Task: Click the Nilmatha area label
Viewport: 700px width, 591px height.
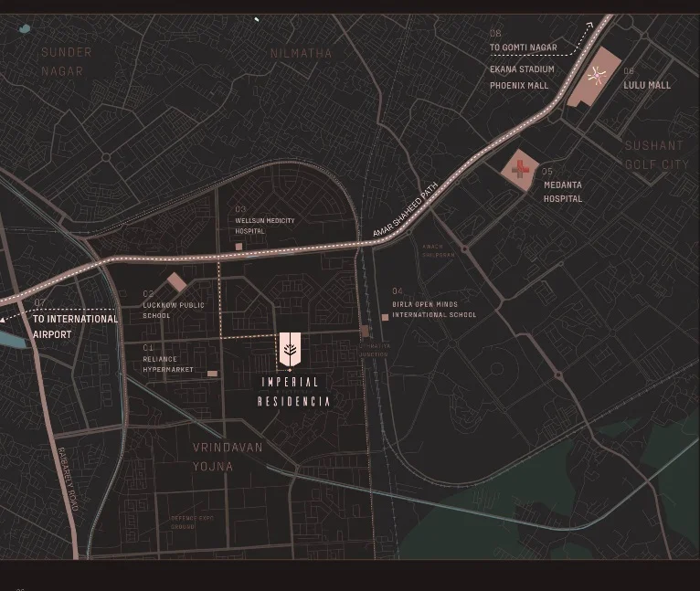Action: coord(301,53)
